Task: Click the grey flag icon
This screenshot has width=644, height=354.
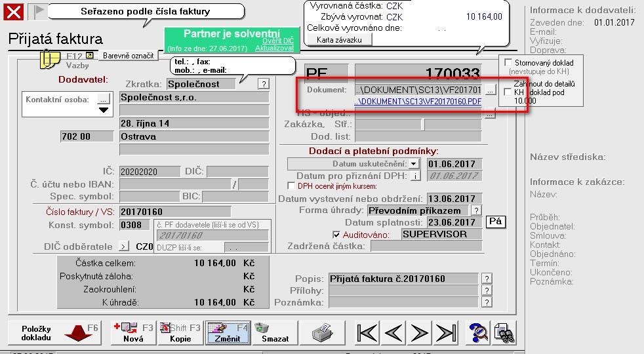Action: point(39,12)
